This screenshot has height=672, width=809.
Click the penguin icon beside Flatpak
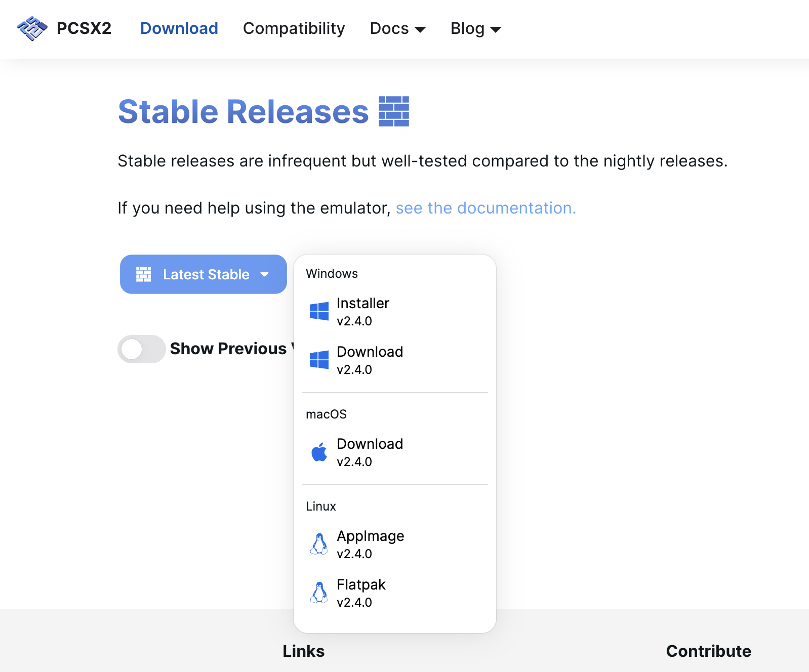[319, 593]
